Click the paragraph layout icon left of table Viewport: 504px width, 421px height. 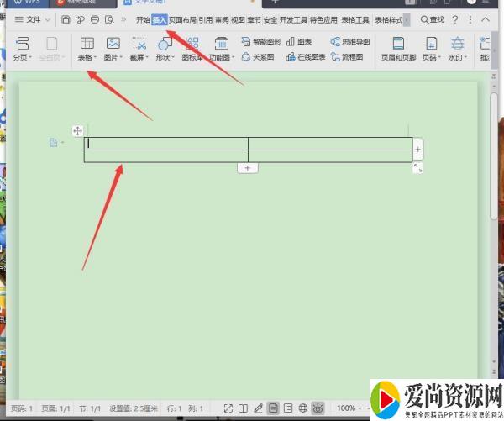54,142
